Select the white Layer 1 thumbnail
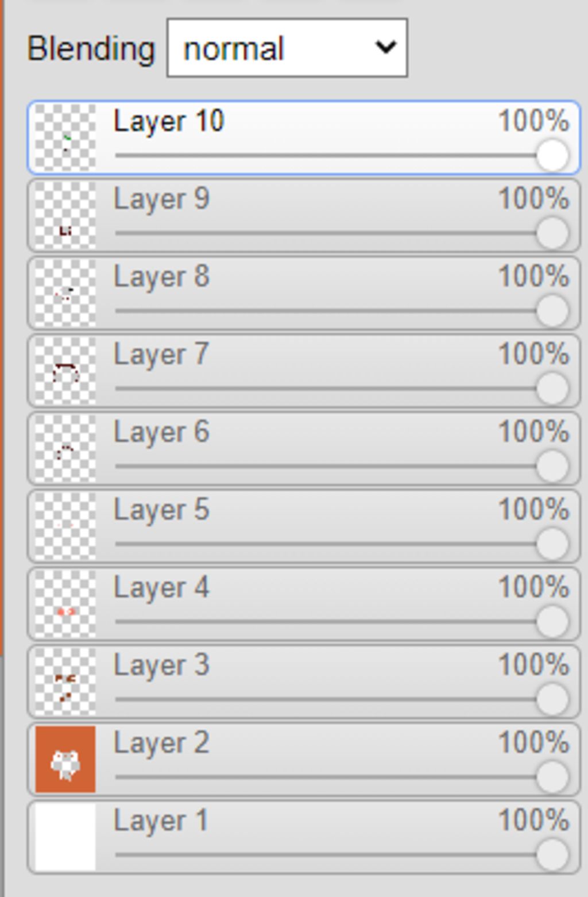Viewport: 588px width, 897px height. point(65,837)
